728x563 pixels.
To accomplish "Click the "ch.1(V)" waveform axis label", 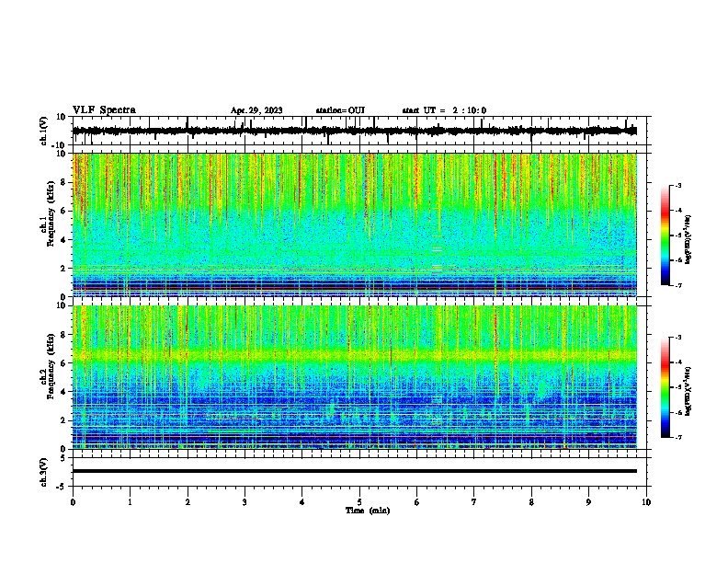I will click(x=44, y=131).
